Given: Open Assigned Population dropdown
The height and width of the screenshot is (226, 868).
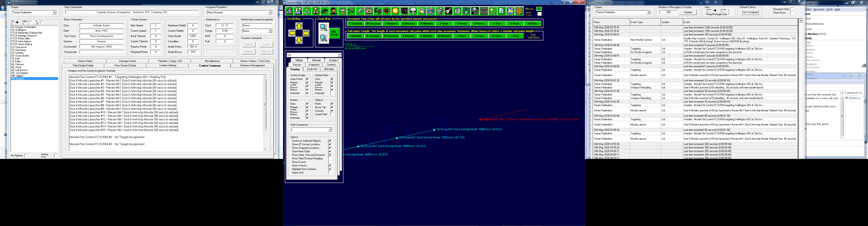Looking at the screenshot, I should 270,13.
